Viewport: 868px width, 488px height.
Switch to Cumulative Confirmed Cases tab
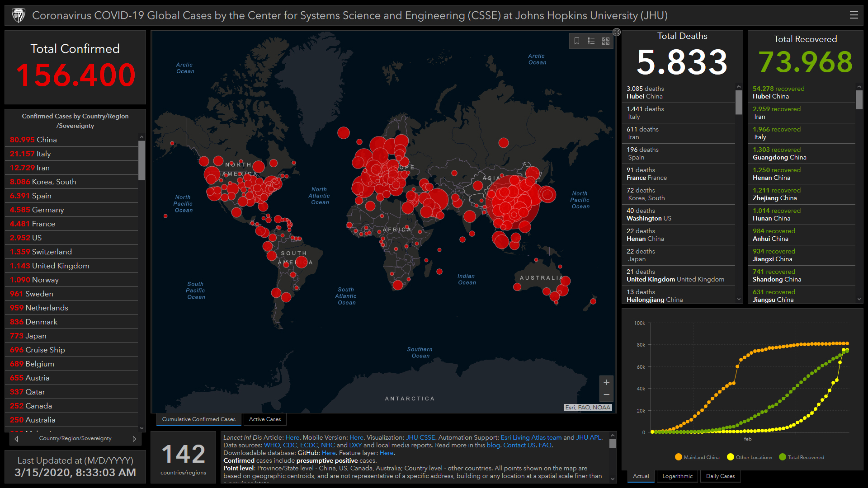click(x=199, y=419)
